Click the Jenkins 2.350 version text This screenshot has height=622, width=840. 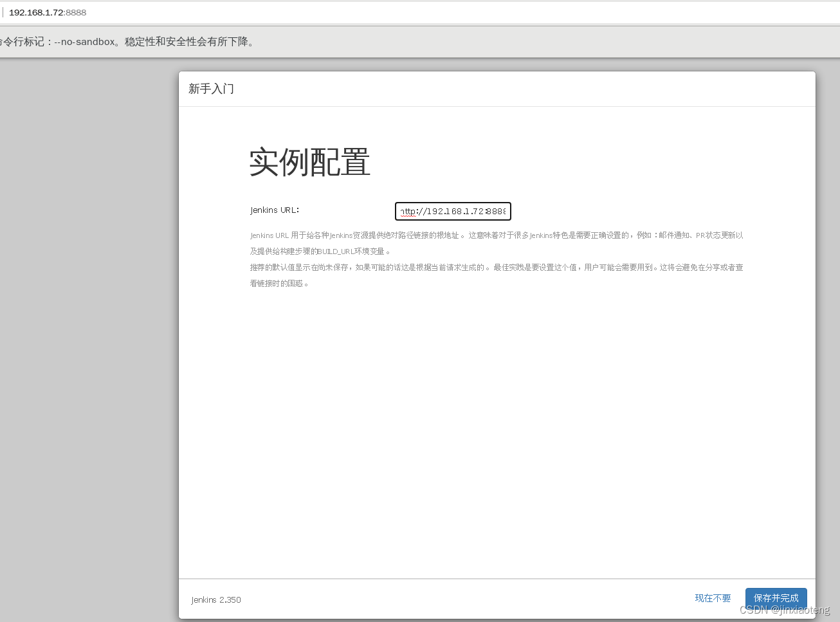[216, 599]
